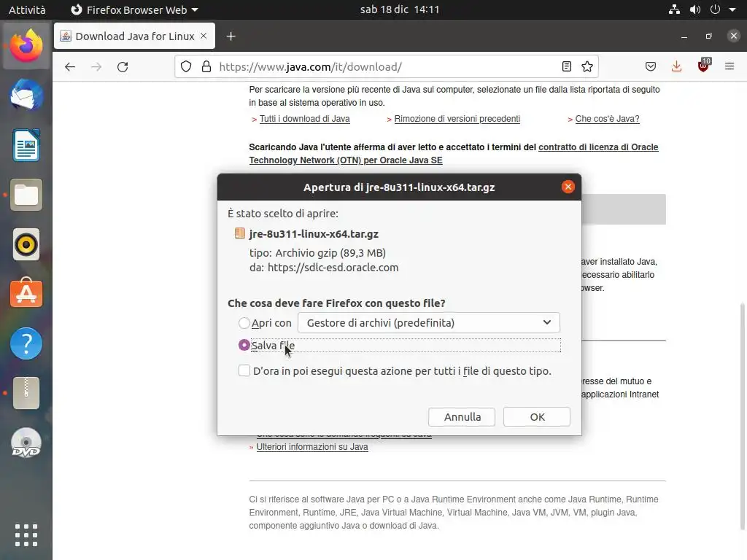Open the Attività overview
Image resolution: width=747 pixels, height=560 pixels.
[27, 9]
